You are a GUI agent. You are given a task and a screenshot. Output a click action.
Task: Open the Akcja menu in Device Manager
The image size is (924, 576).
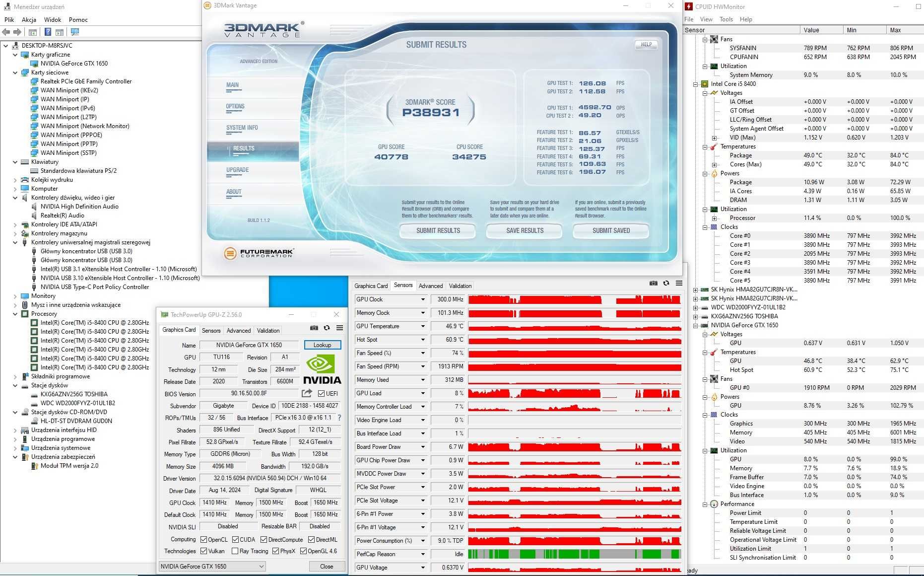(29, 20)
